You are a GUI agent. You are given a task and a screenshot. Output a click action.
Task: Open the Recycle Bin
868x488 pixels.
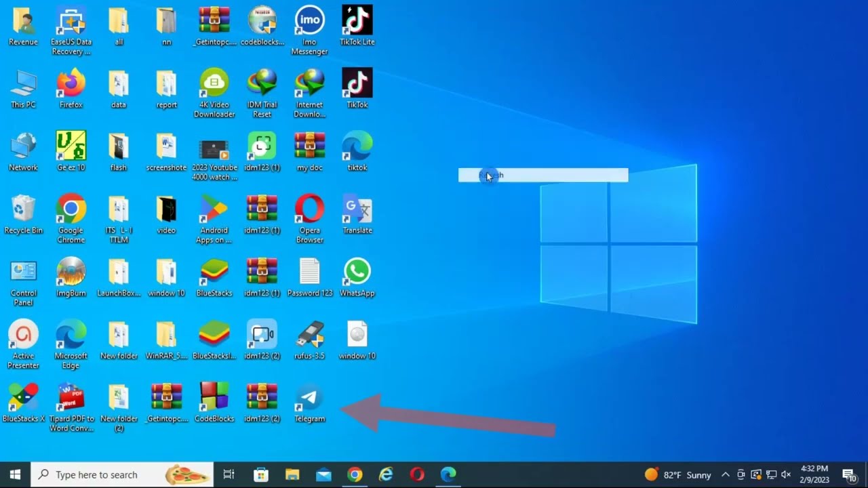23,215
